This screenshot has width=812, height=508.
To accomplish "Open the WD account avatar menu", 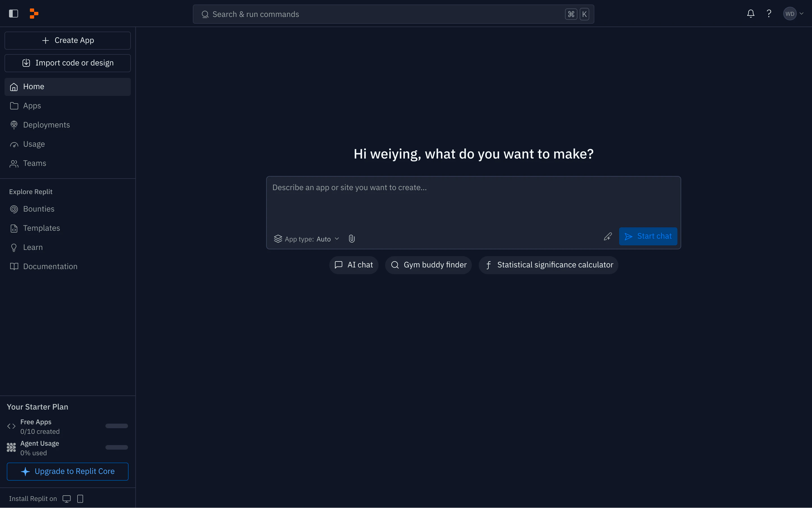I will point(793,14).
